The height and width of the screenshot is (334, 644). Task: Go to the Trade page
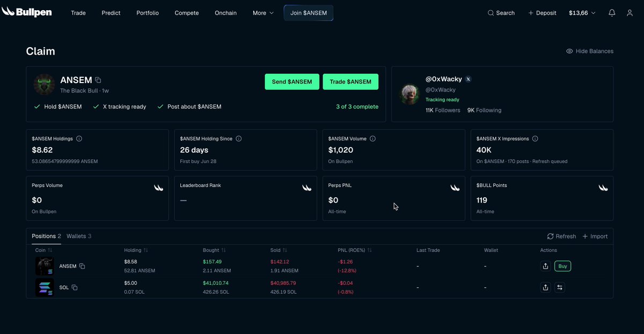click(x=78, y=13)
